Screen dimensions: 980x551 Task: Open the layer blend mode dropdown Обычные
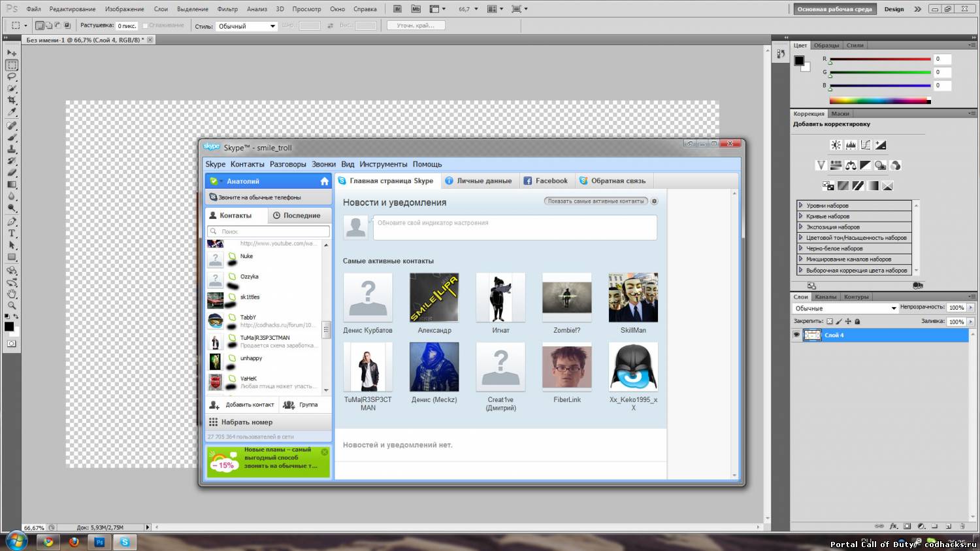coord(846,308)
